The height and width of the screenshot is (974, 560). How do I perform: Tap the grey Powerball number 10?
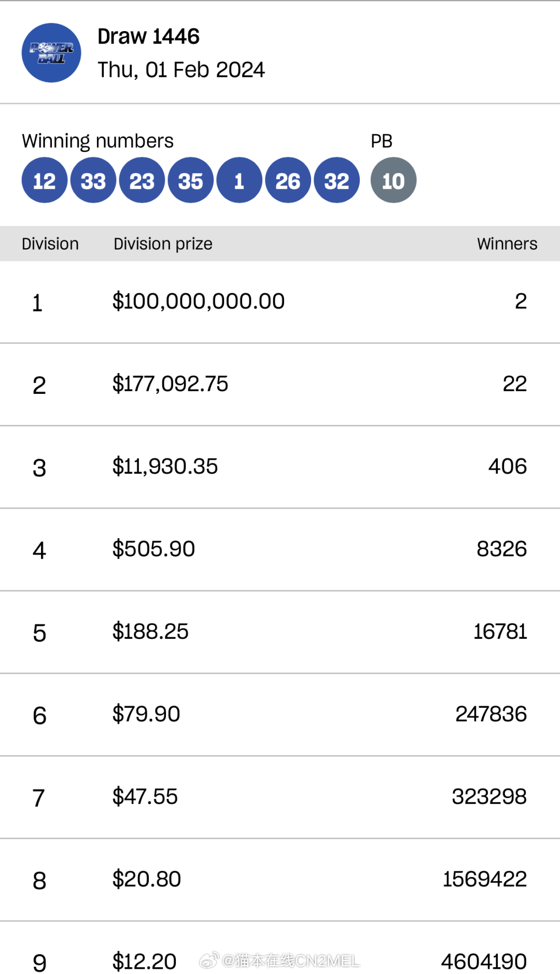tap(394, 180)
